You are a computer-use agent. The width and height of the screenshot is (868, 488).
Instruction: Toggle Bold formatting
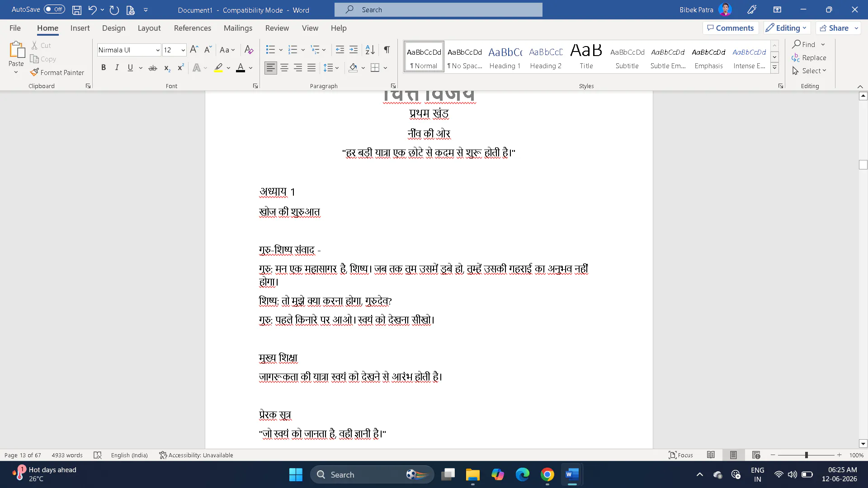pos(104,68)
